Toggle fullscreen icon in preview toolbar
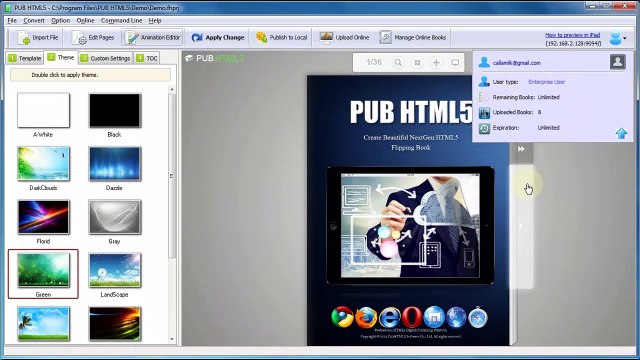The image size is (640, 360). tap(455, 62)
